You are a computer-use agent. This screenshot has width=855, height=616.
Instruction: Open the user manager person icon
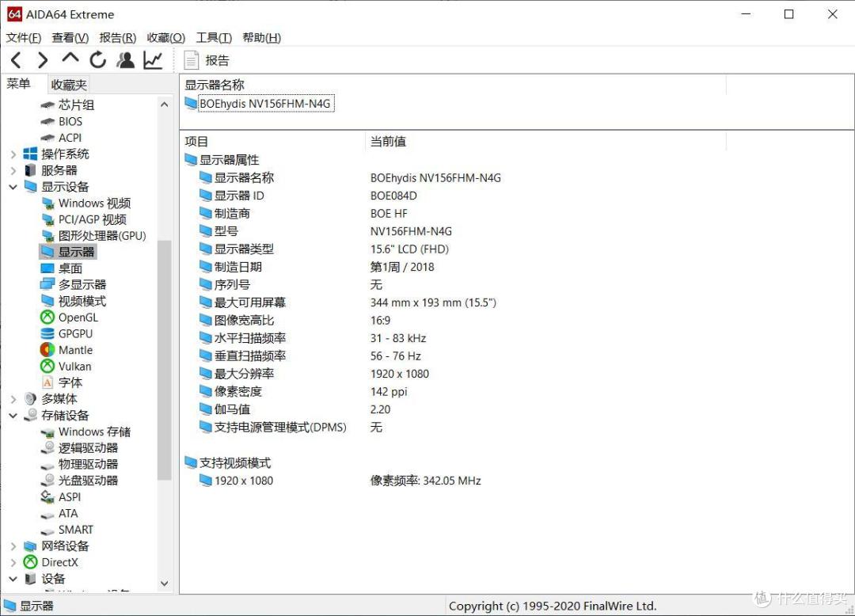tap(126, 60)
